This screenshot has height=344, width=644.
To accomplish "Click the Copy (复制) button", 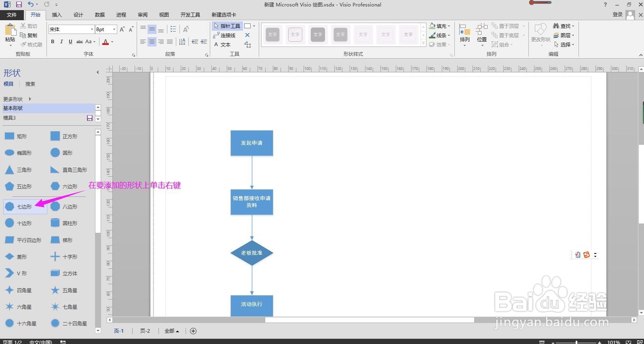I will pyautogui.click(x=29, y=35).
